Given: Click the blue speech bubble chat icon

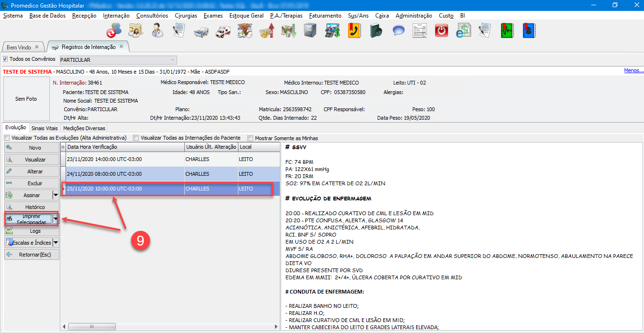Looking at the screenshot, I should pyautogui.click(x=398, y=31).
